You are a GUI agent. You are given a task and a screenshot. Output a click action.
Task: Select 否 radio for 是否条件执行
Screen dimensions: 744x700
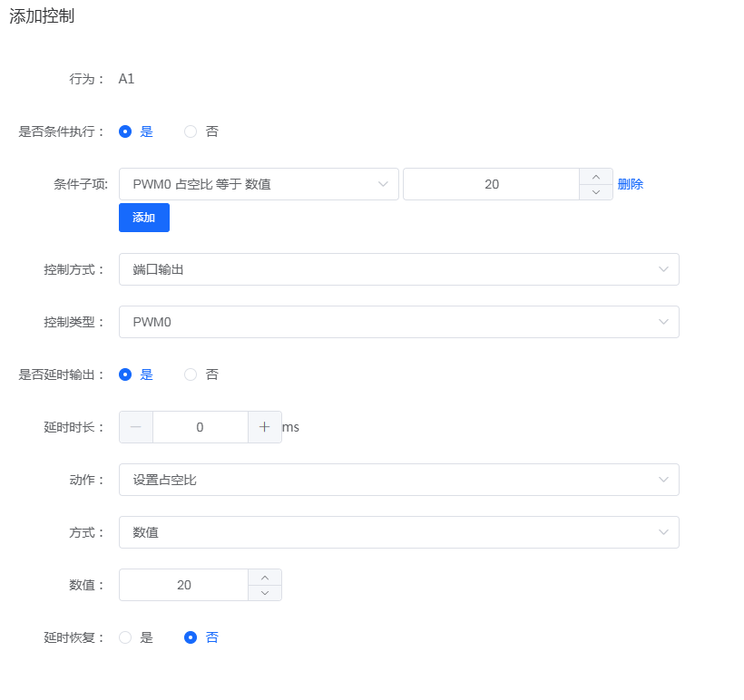[x=190, y=131]
